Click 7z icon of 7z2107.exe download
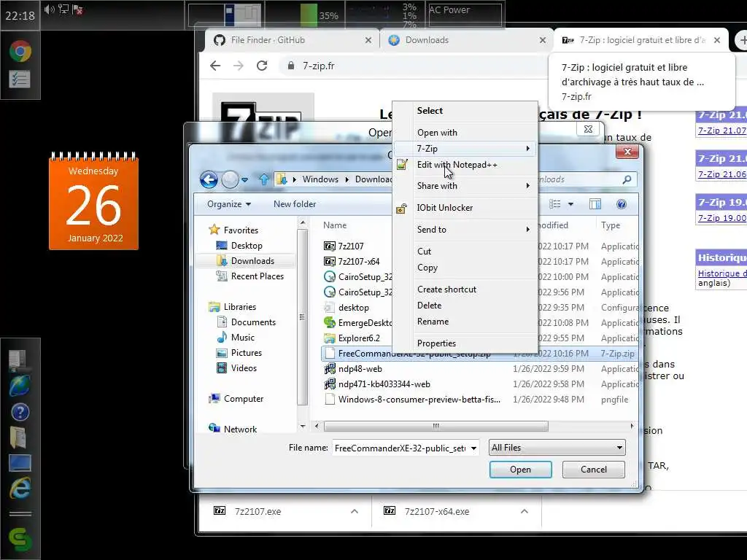The height and width of the screenshot is (560, 747). point(220,511)
